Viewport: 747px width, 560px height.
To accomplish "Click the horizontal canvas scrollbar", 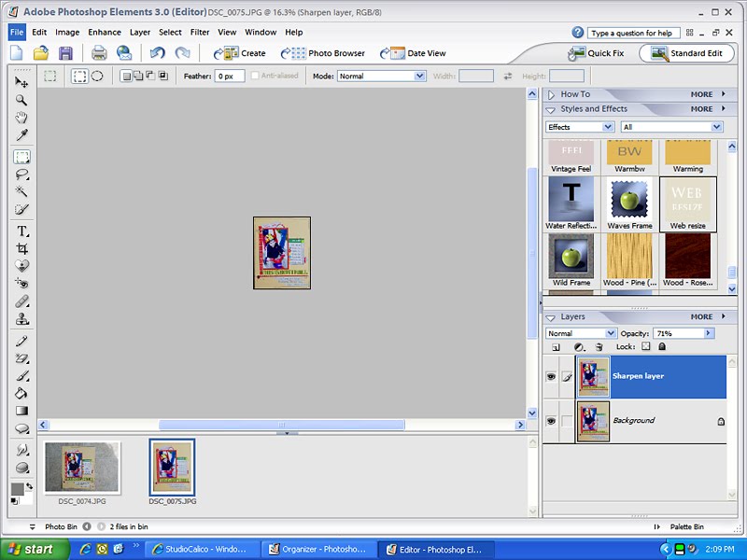I will click(x=282, y=425).
